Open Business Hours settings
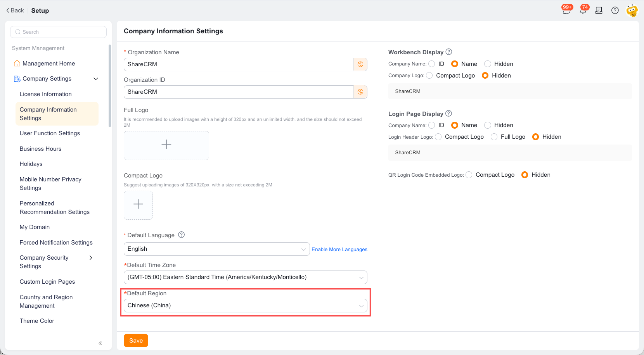The height and width of the screenshot is (355, 644). click(40, 149)
